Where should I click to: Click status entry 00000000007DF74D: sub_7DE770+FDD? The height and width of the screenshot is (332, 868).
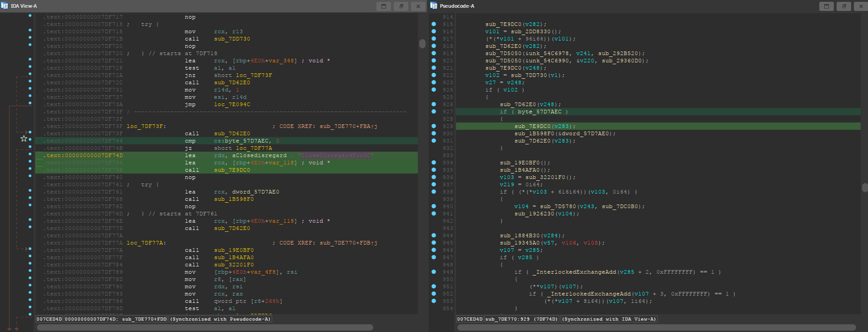(x=116, y=319)
